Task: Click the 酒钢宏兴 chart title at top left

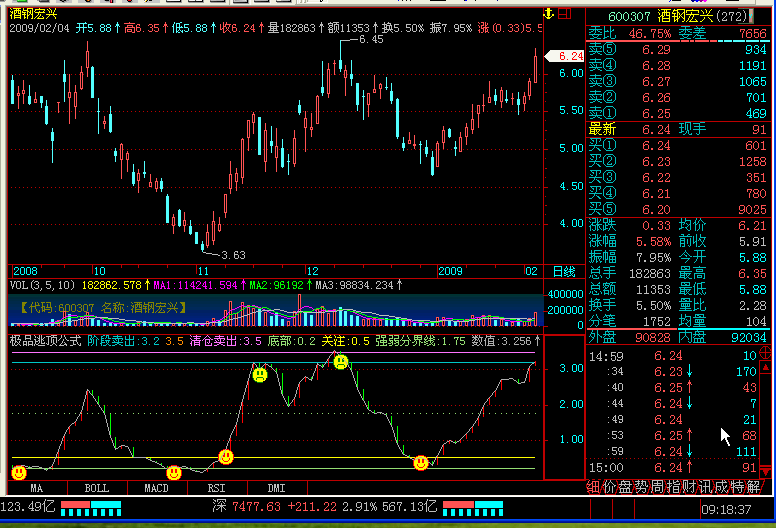Action: [33, 14]
